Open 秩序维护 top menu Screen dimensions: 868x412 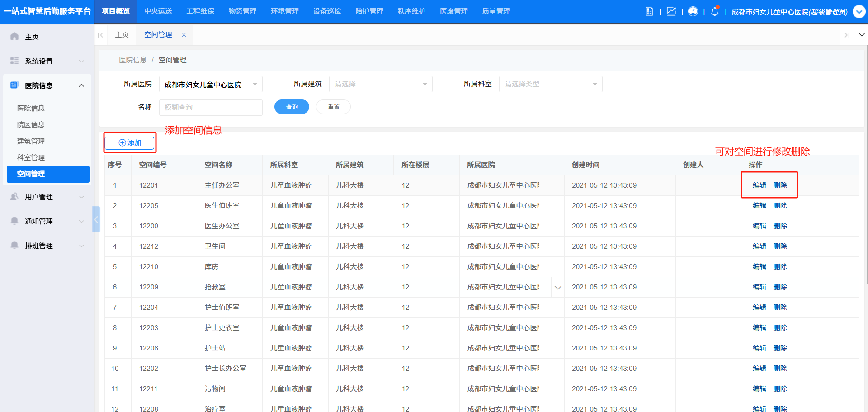pyautogui.click(x=412, y=11)
